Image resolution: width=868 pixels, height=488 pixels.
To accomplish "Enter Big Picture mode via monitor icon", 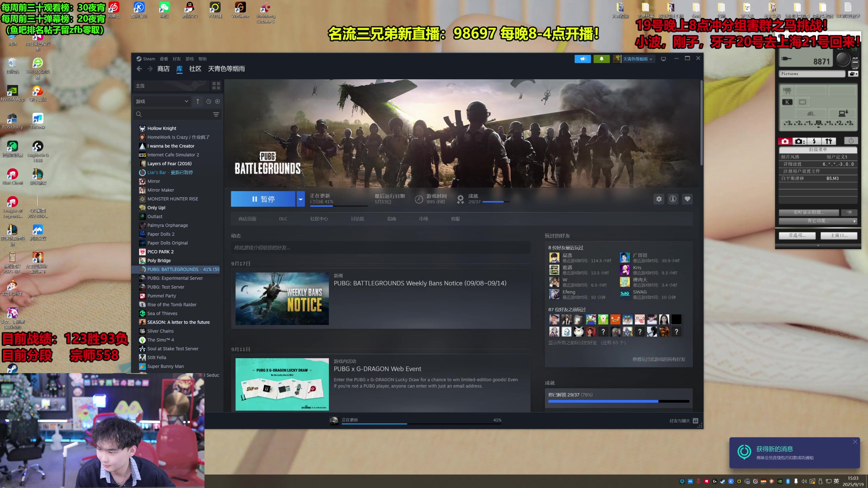I will (x=664, y=59).
